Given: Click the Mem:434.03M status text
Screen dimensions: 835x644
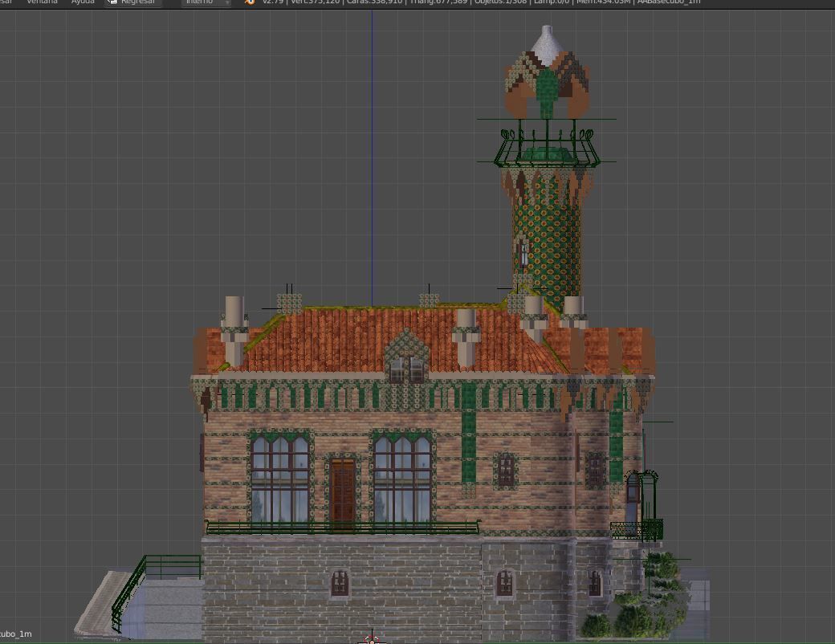Looking at the screenshot, I should (605, 2).
